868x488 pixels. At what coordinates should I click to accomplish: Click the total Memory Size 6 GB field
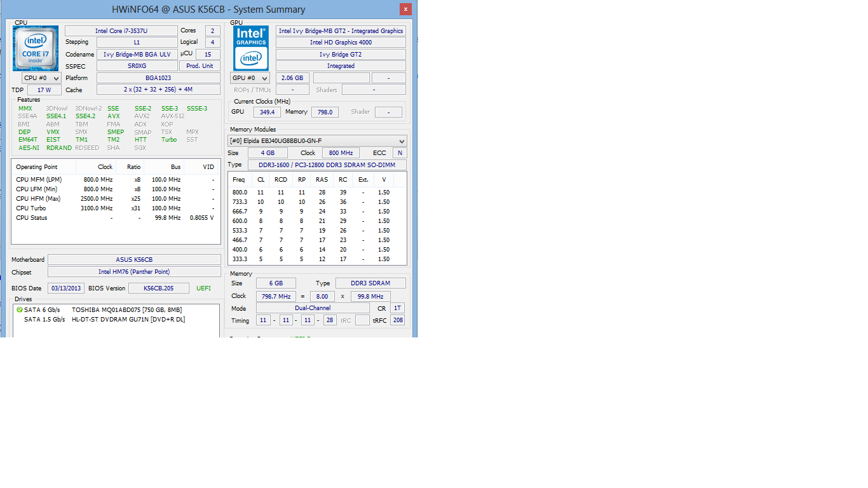point(275,283)
